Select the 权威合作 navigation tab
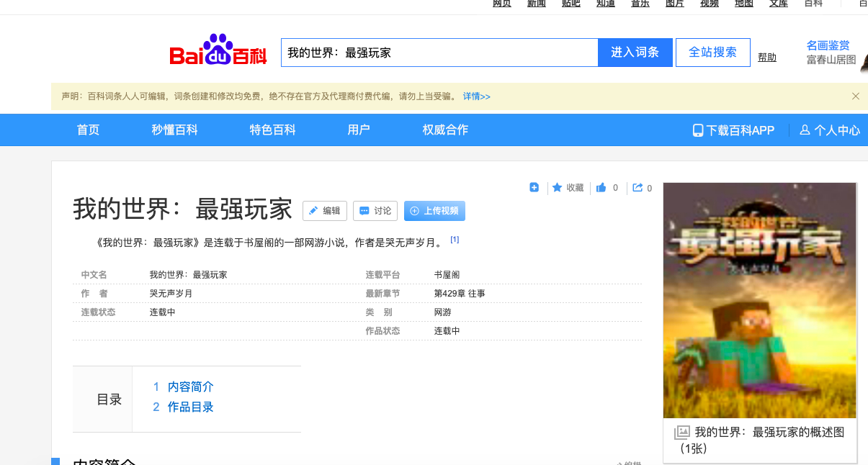This screenshot has width=868, height=465. click(445, 130)
